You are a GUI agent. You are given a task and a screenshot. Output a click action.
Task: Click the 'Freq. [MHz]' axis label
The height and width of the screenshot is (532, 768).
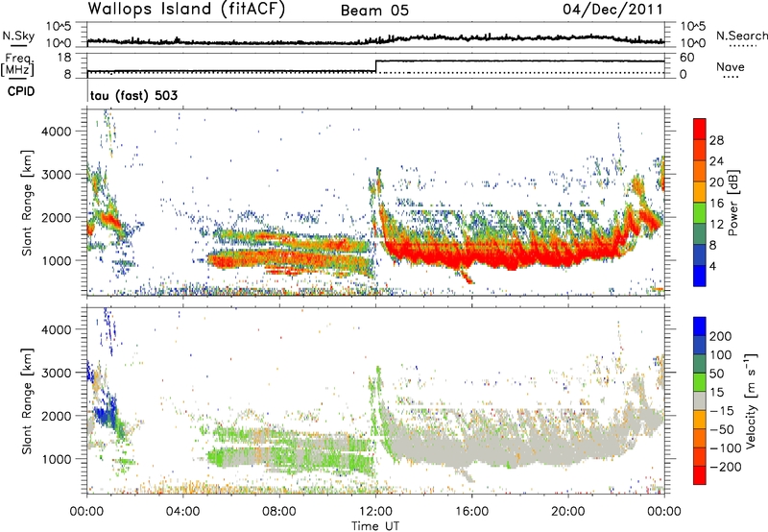(18, 65)
